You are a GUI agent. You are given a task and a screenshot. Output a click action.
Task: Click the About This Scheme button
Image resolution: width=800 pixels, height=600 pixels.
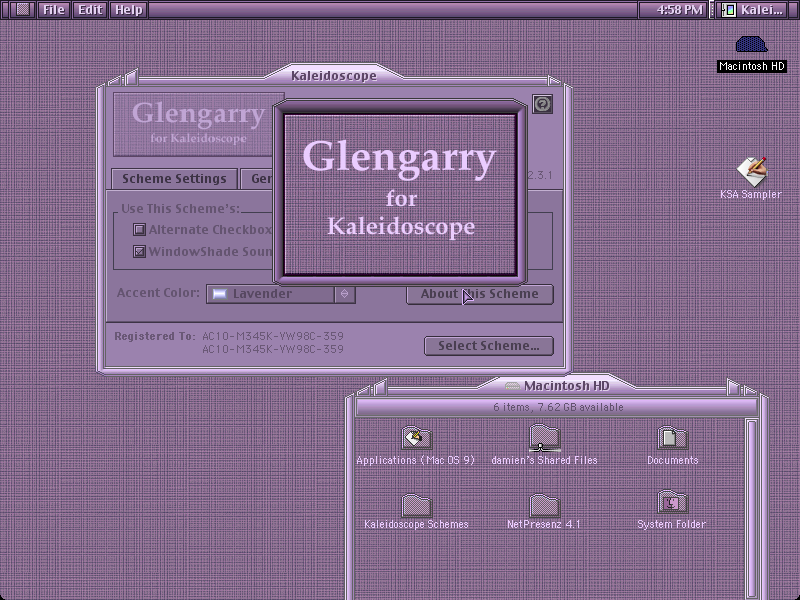pos(480,294)
